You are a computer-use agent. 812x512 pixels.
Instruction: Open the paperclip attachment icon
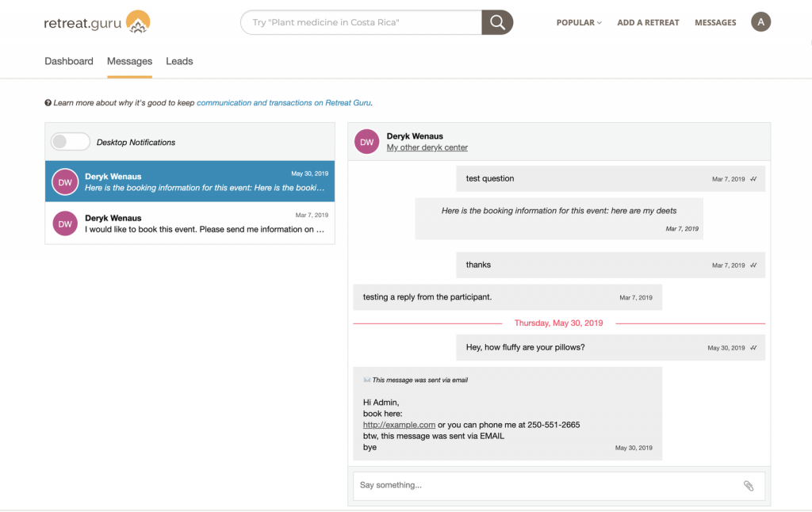pos(749,485)
